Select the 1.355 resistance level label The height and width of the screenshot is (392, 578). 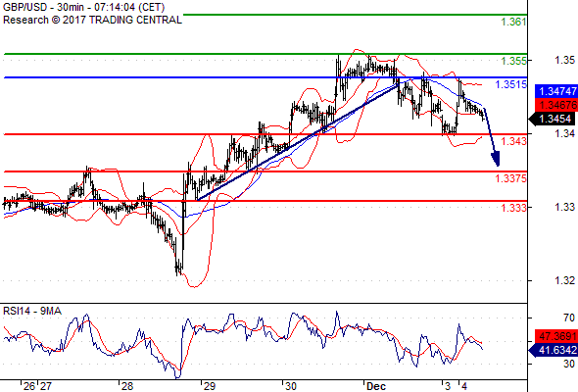coord(513,61)
